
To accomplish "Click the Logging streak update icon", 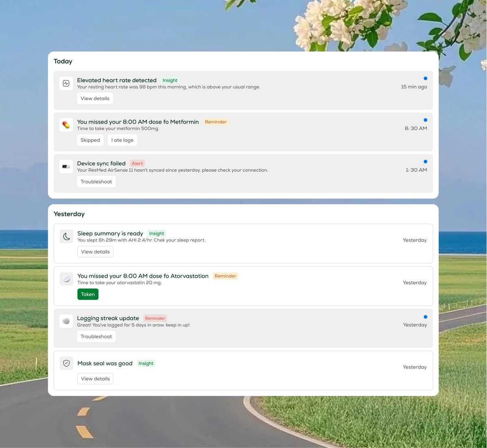I will click(66, 321).
